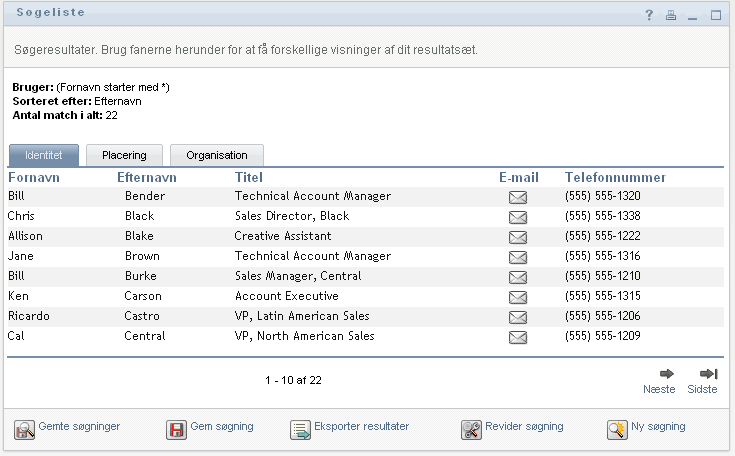
Task: Sort by Telefonnummer column header
Action: (615, 177)
